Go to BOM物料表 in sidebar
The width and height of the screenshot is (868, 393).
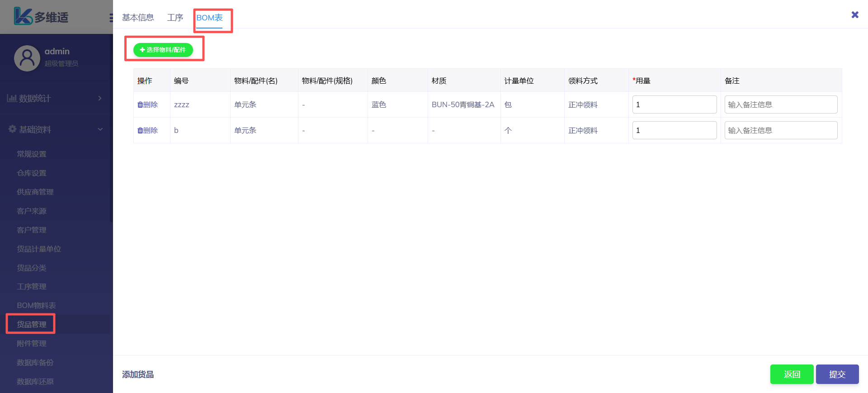pos(36,305)
